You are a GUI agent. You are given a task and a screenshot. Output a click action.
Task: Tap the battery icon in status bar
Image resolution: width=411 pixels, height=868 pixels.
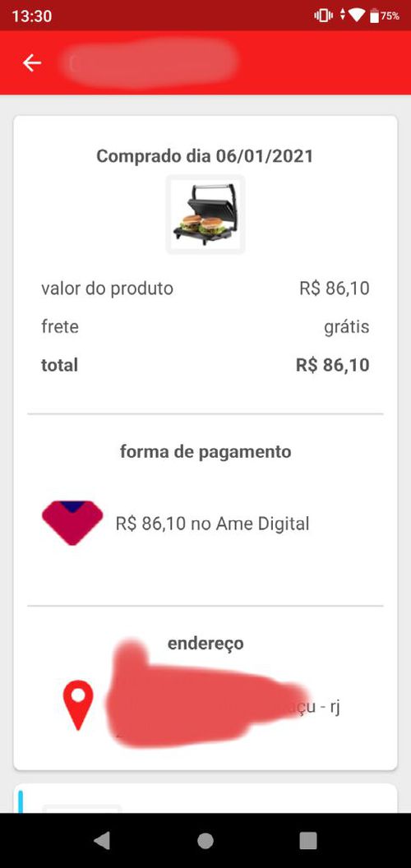click(375, 16)
